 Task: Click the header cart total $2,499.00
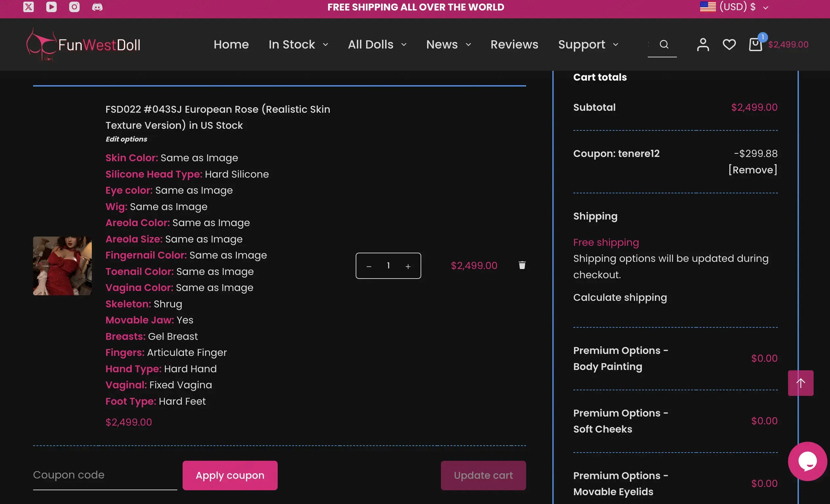click(x=788, y=45)
